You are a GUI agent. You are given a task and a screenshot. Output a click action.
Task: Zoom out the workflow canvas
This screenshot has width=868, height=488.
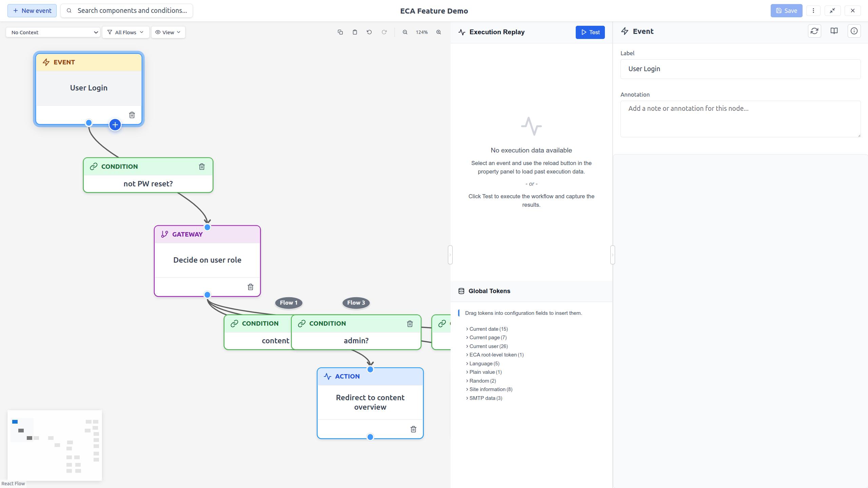[x=405, y=32]
